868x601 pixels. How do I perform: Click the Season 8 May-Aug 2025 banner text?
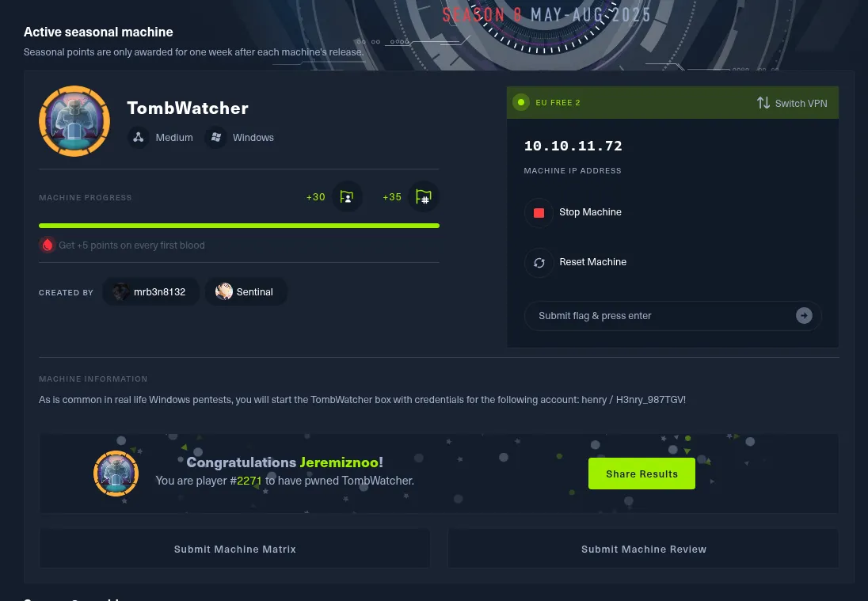[x=546, y=14]
